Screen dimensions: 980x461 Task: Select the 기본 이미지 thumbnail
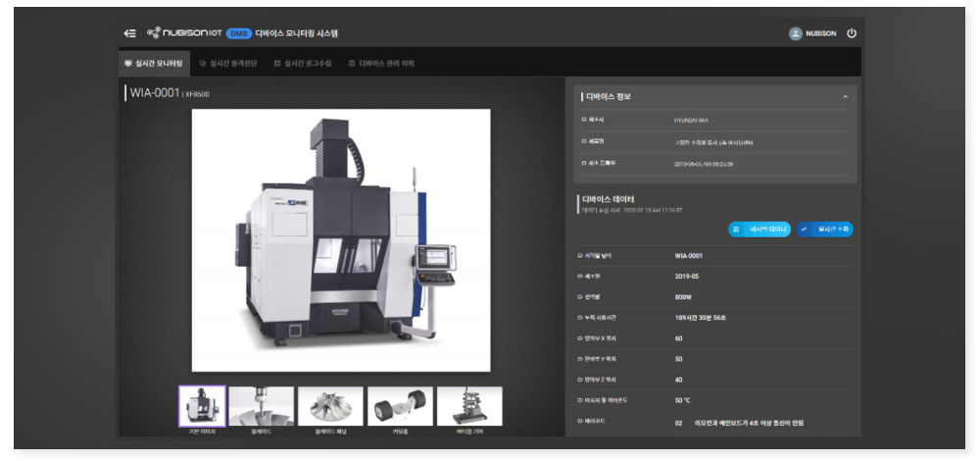click(x=202, y=406)
